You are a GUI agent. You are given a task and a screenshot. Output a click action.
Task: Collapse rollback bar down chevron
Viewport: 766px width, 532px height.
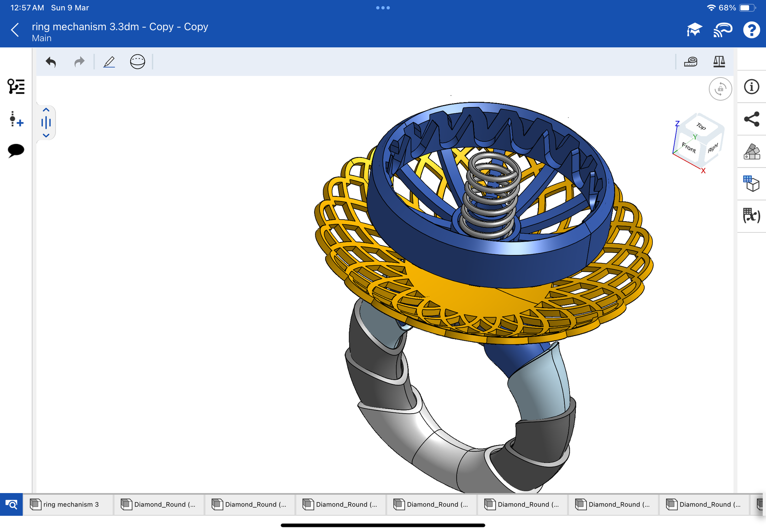[46, 135]
